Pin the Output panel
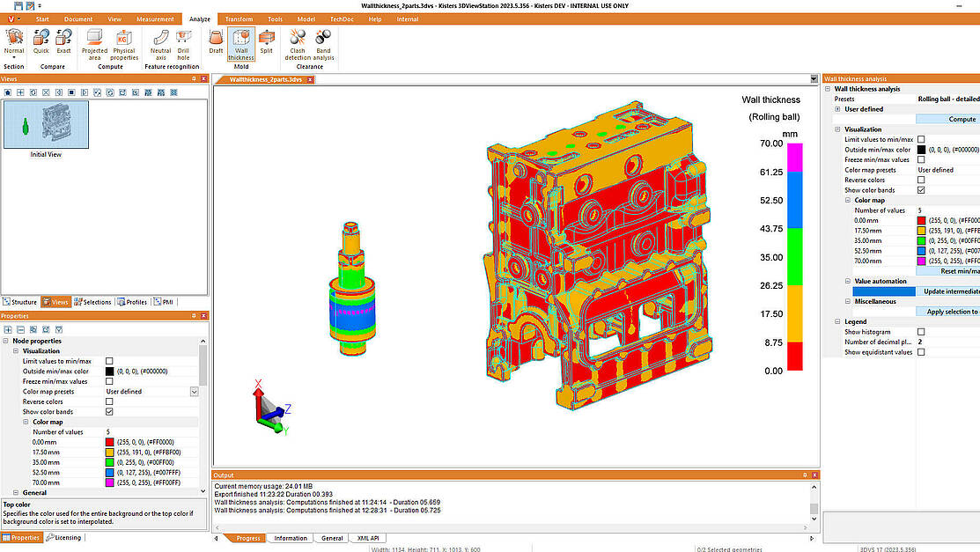Viewport: 980px width, 552px height. point(805,475)
